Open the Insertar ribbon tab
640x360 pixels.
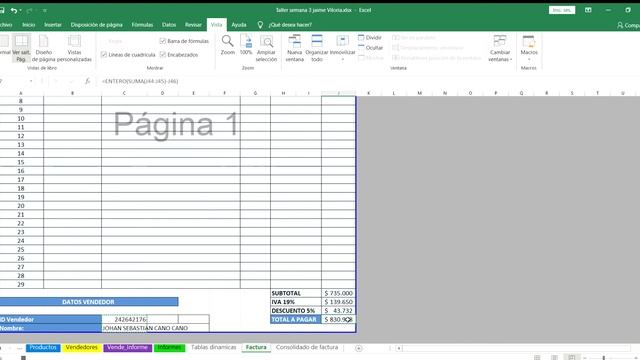coord(53,25)
